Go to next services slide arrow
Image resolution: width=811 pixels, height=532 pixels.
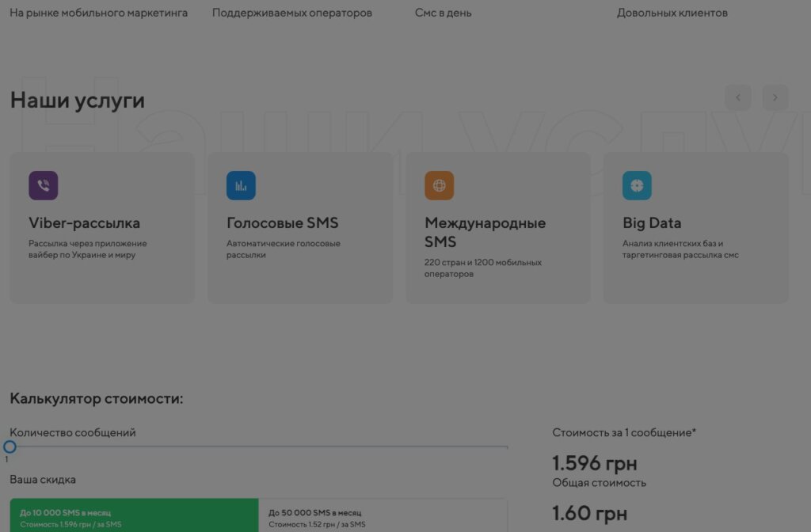coord(775,97)
